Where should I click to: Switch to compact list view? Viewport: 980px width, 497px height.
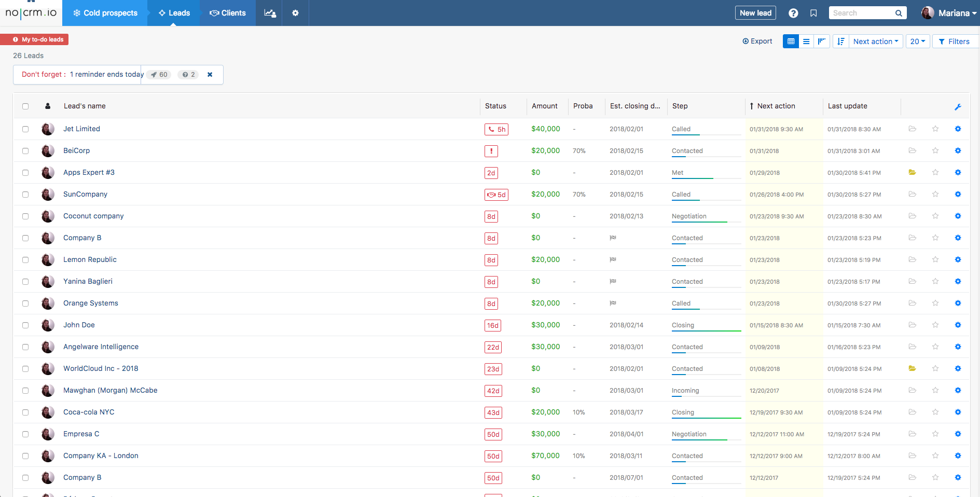coord(806,42)
